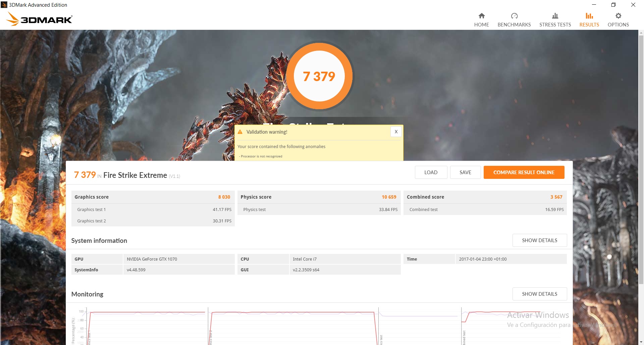Click the 33.84 FPS physics value

point(388,209)
